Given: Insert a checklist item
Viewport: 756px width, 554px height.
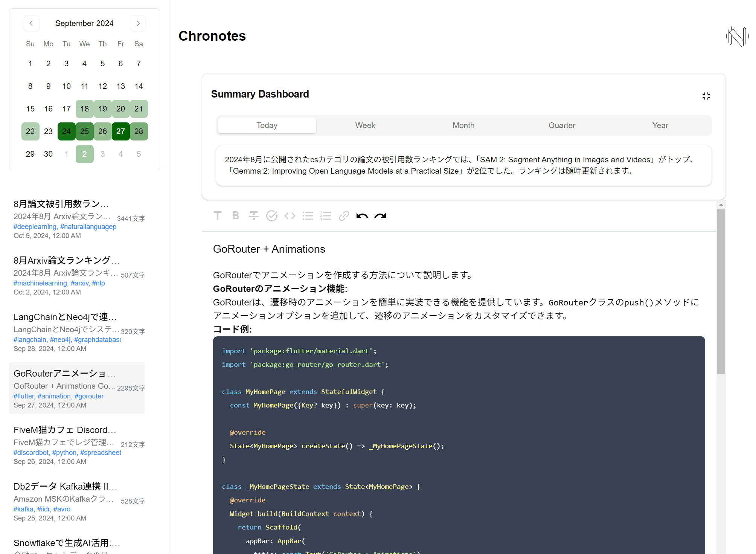Looking at the screenshot, I should (x=272, y=215).
